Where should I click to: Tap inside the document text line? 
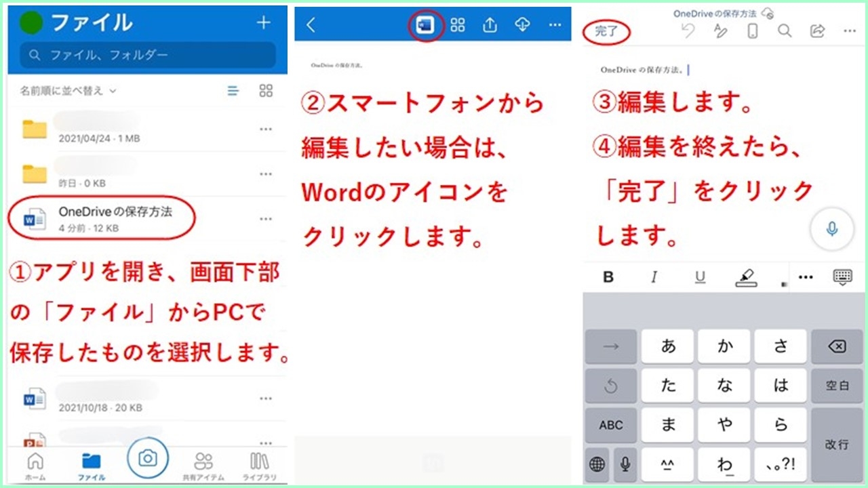(644, 69)
